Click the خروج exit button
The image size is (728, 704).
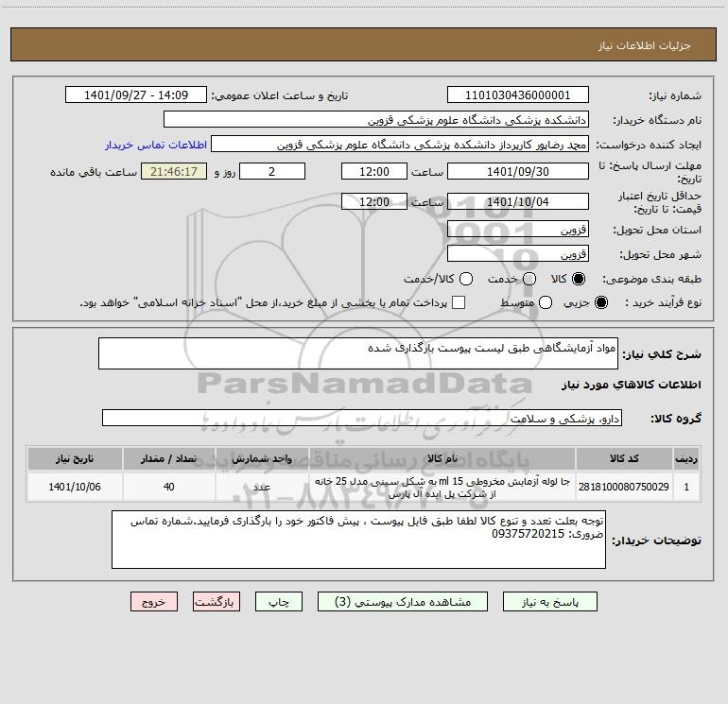point(154,602)
